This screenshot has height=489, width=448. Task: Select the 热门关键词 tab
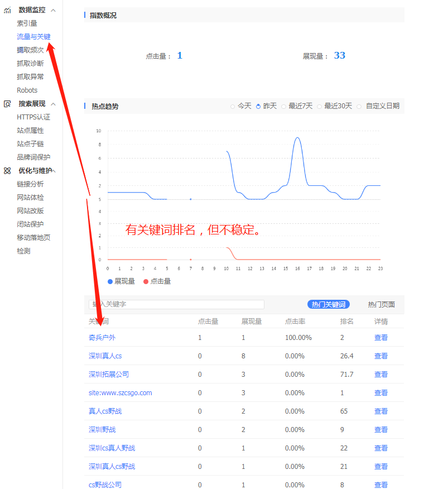(329, 304)
